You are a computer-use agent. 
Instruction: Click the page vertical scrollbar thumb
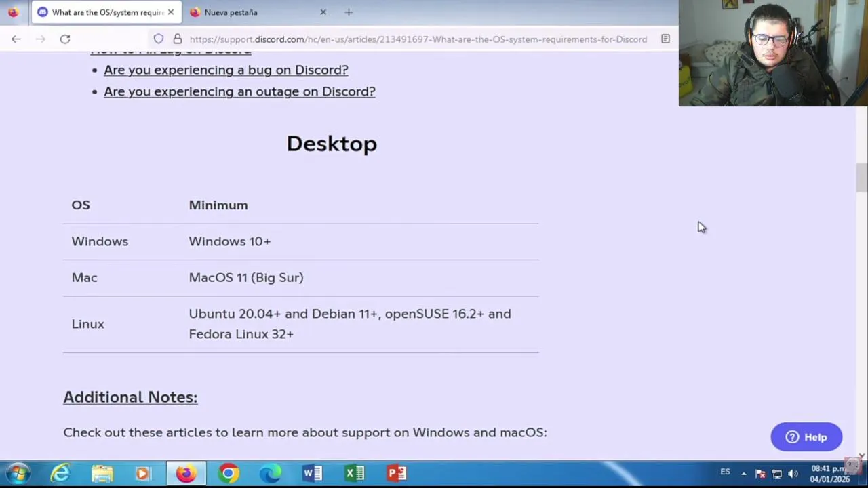click(861, 178)
